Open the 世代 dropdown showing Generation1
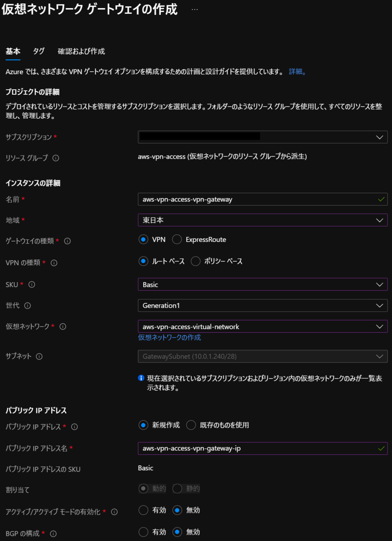This screenshot has width=392, height=541. (263, 305)
